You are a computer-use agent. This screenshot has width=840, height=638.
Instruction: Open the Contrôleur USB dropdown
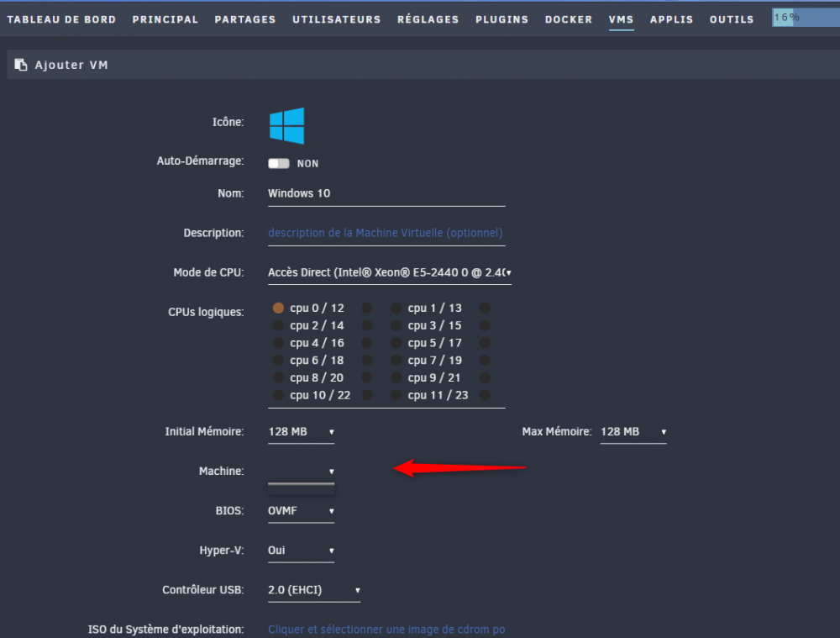pos(314,591)
